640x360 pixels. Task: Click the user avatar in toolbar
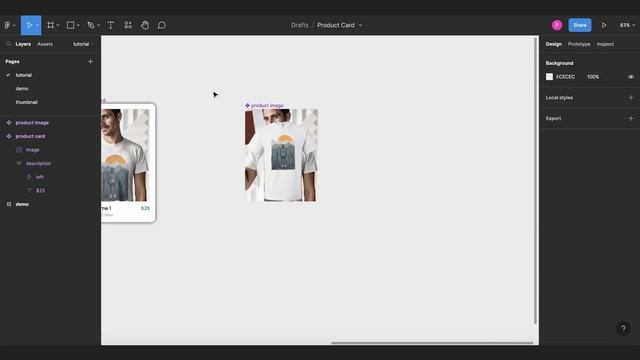(557, 25)
